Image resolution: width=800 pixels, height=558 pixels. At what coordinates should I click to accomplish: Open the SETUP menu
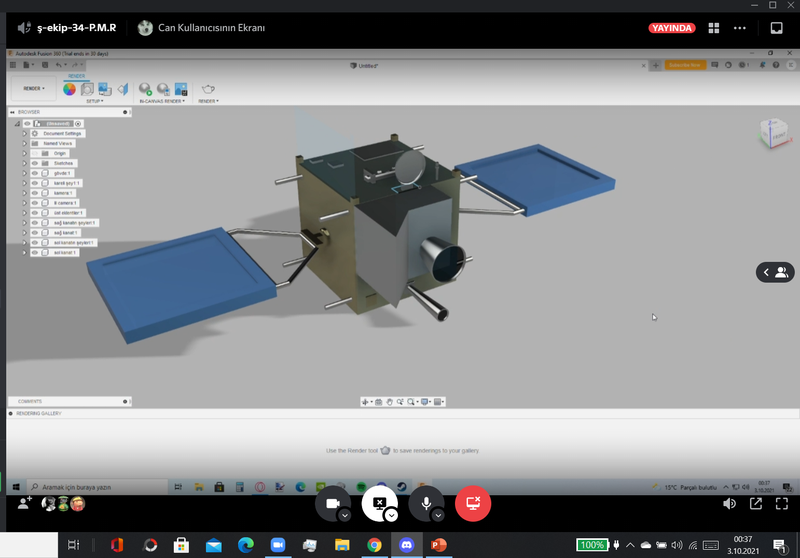(95, 101)
